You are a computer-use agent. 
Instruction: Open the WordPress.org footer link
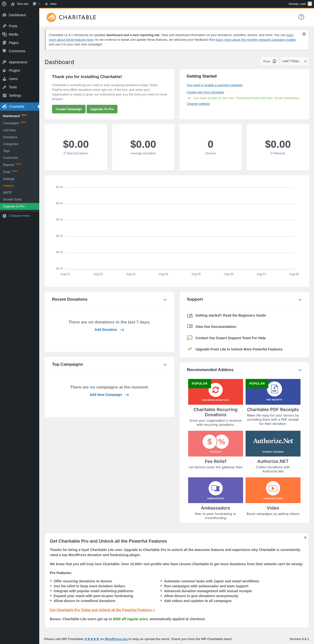tap(116, 639)
